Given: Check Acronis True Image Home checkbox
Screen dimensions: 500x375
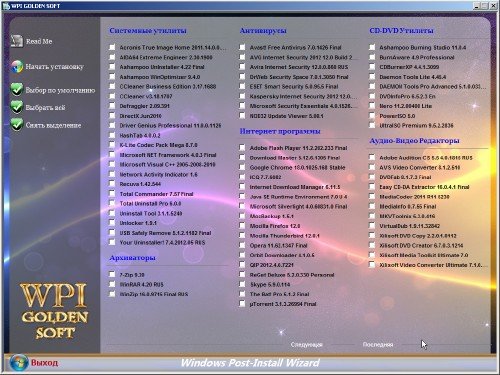Looking at the screenshot, I should click(112, 47).
